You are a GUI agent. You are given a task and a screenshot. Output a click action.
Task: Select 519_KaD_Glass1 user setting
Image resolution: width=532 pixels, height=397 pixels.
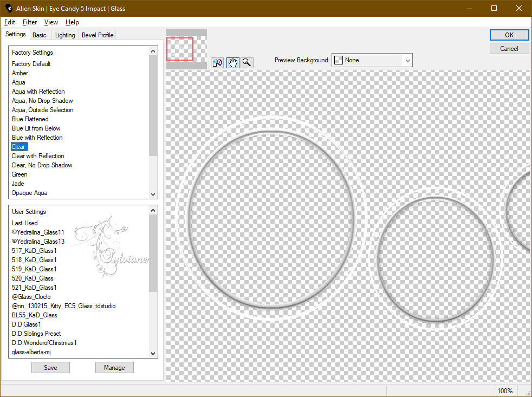click(34, 269)
